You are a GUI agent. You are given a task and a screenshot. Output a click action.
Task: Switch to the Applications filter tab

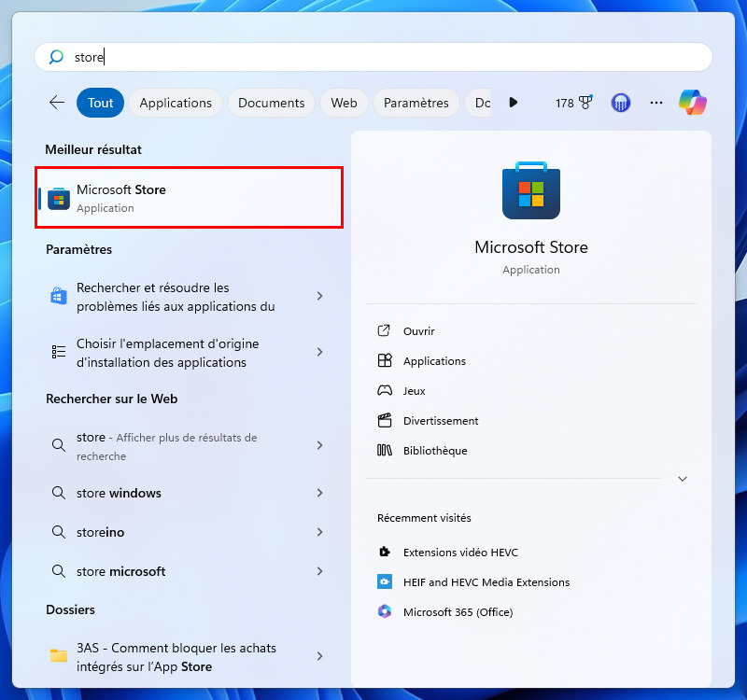click(x=176, y=103)
